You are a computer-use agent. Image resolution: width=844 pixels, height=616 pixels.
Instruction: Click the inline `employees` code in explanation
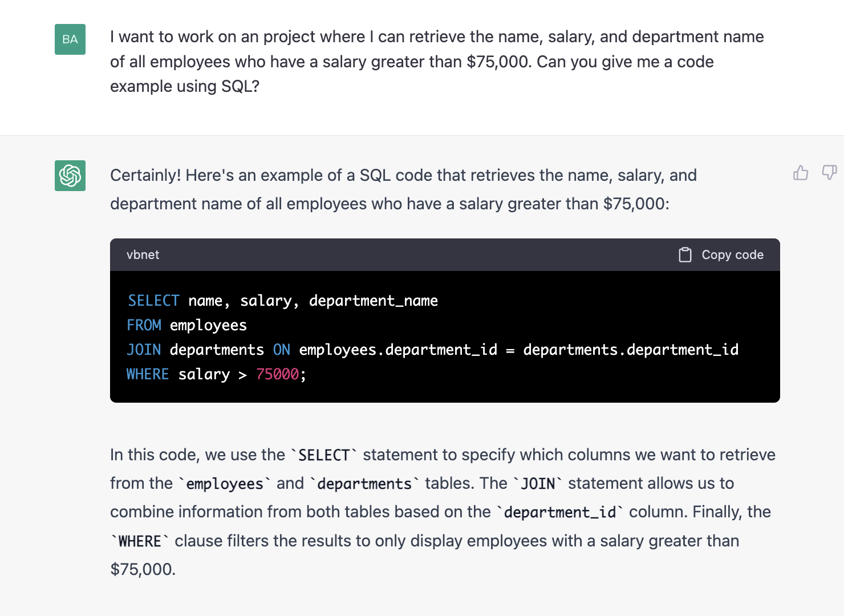225,484
